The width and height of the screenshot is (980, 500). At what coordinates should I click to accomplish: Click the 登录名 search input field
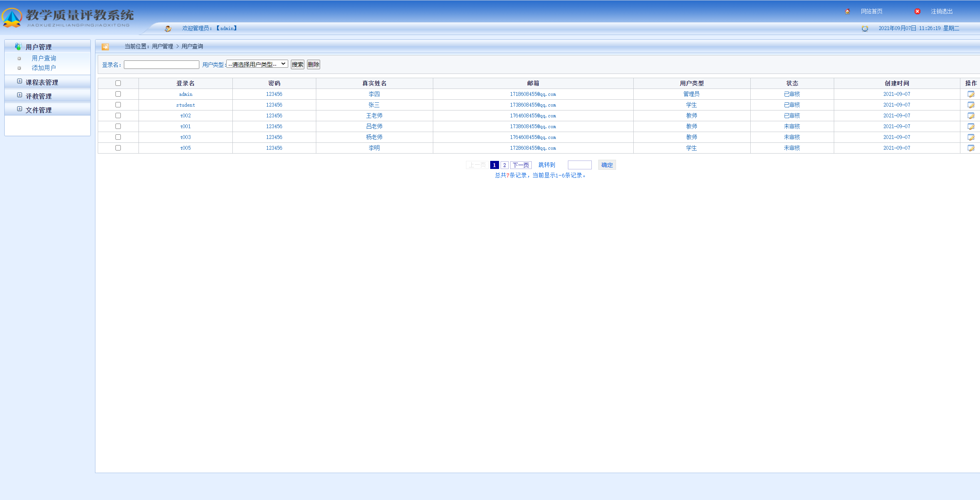pyautogui.click(x=161, y=65)
